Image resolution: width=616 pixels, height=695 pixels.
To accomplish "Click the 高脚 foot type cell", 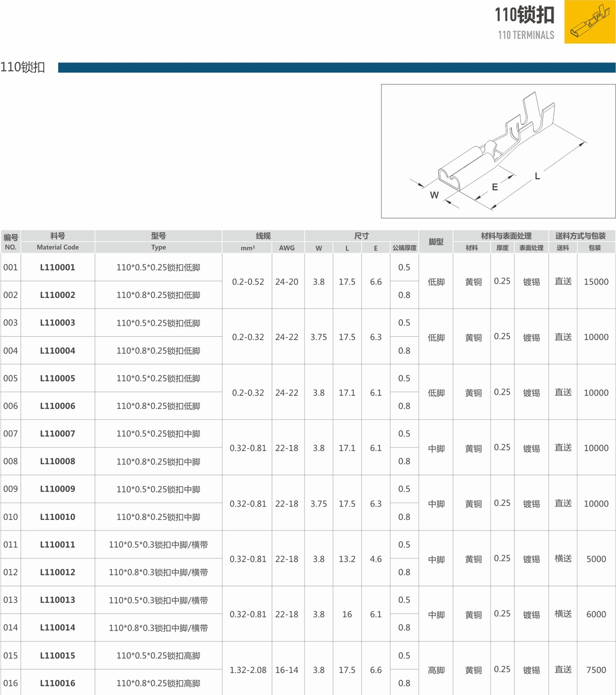I will pyautogui.click(x=436, y=670).
